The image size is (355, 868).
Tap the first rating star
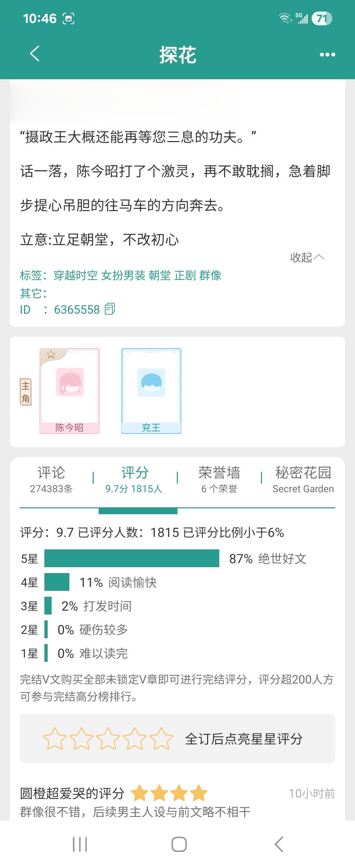(55, 738)
